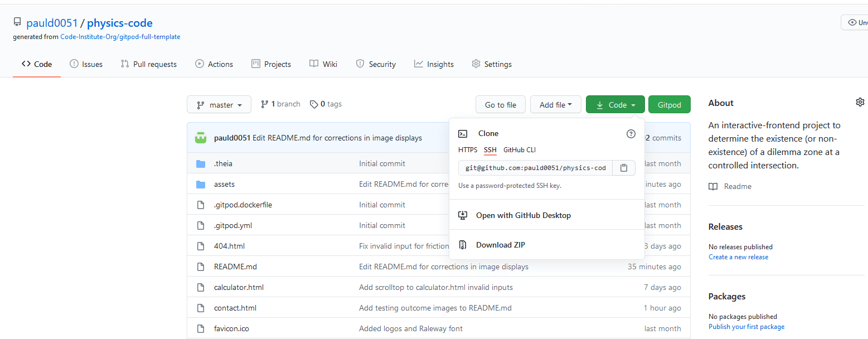This screenshot has height=339, width=868.
Task: Click the .theia folder icon
Action: 201,164
